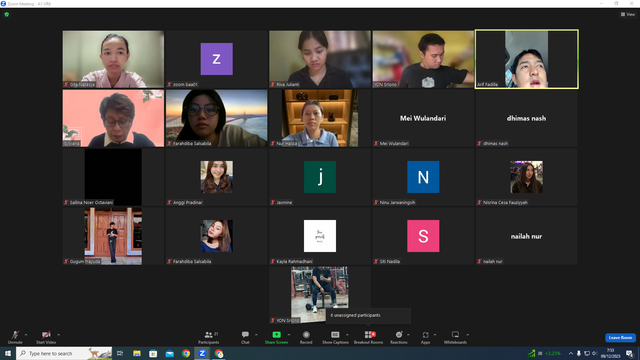Viewport: 640px width, 360px height.
Task: Open the View layout menu
Action: pos(628,14)
